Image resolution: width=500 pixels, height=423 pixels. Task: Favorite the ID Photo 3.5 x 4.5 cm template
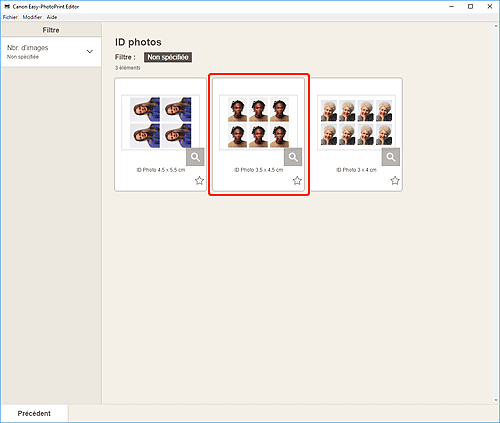297,180
